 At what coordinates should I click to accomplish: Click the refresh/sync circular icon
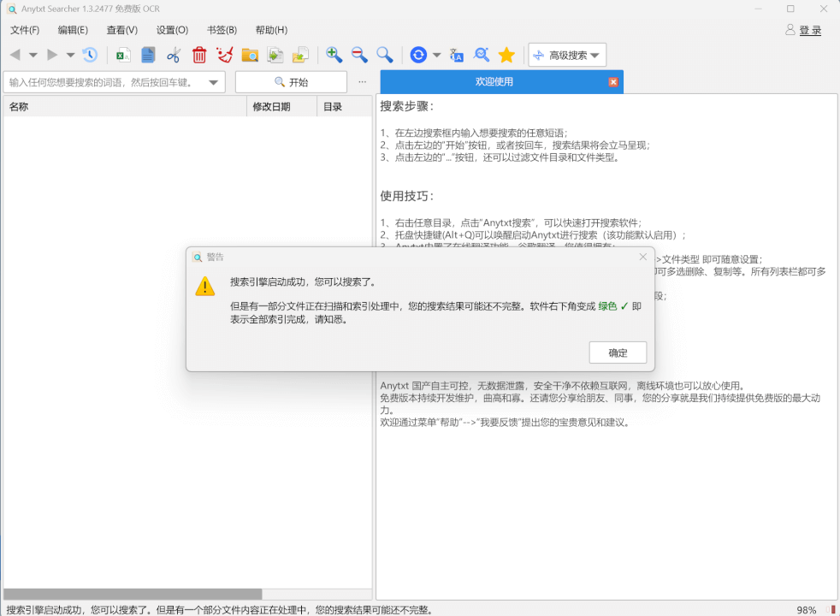[x=417, y=54]
